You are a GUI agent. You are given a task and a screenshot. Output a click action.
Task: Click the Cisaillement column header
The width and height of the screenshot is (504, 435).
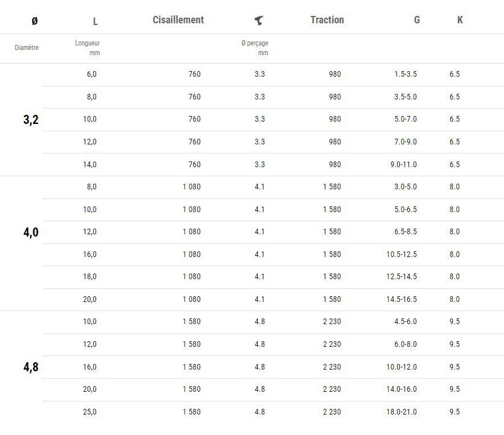[178, 20]
